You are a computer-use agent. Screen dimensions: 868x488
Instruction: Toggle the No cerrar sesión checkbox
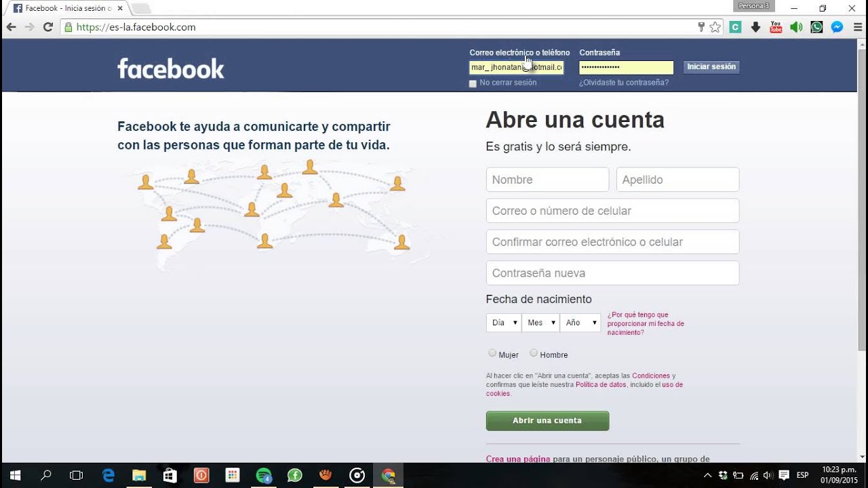[x=473, y=83]
